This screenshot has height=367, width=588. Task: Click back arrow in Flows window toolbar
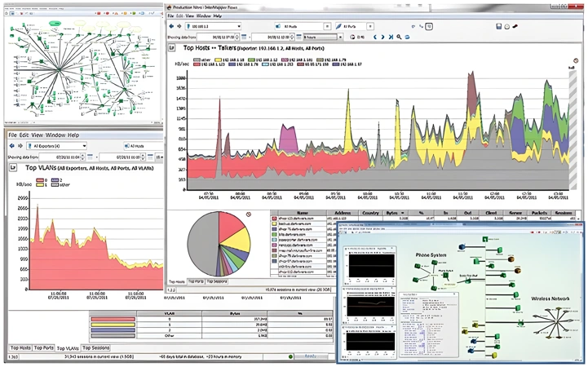pyautogui.click(x=171, y=26)
